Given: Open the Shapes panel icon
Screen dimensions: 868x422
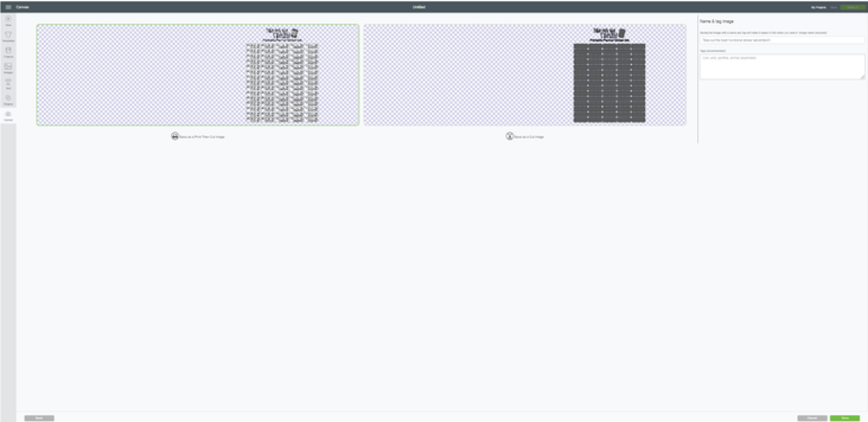Looking at the screenshot, I should tap(9, 98).
